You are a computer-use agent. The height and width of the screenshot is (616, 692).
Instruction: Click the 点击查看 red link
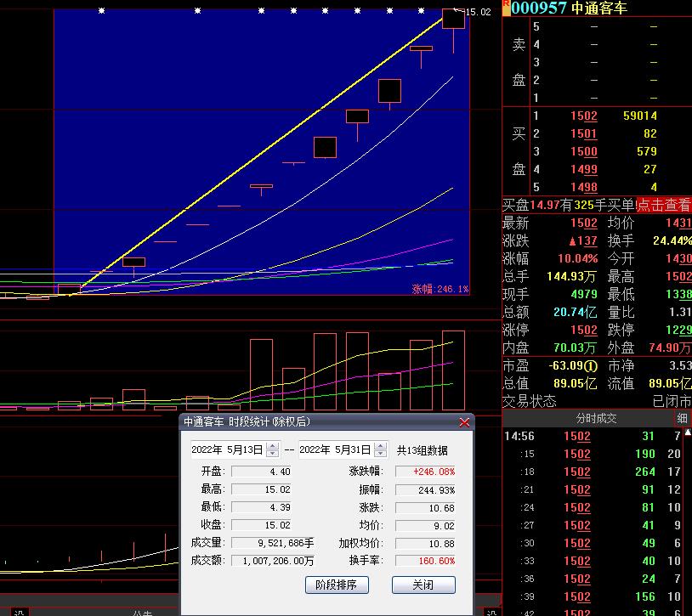click(664, 205)
